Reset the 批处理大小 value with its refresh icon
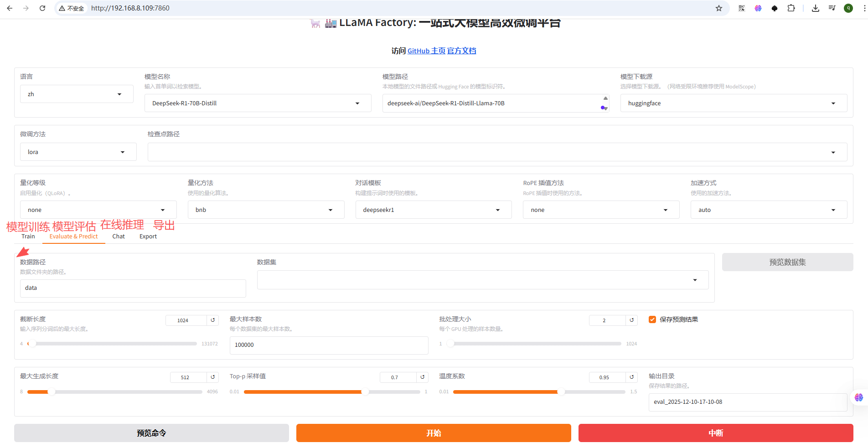Viewport: 868px width, 448px height. coord(632,320)
